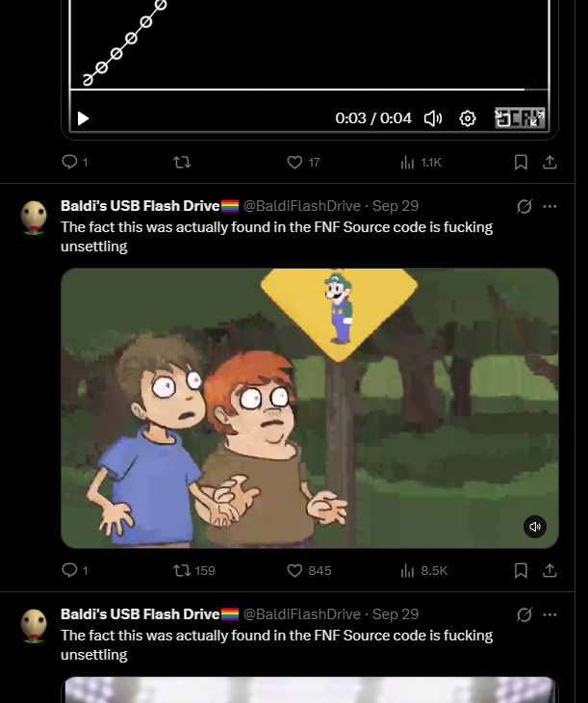The height and width of the screenshot is (703, 588).
Task: Repost the tweet with 159 reposts
Action: 194,570
